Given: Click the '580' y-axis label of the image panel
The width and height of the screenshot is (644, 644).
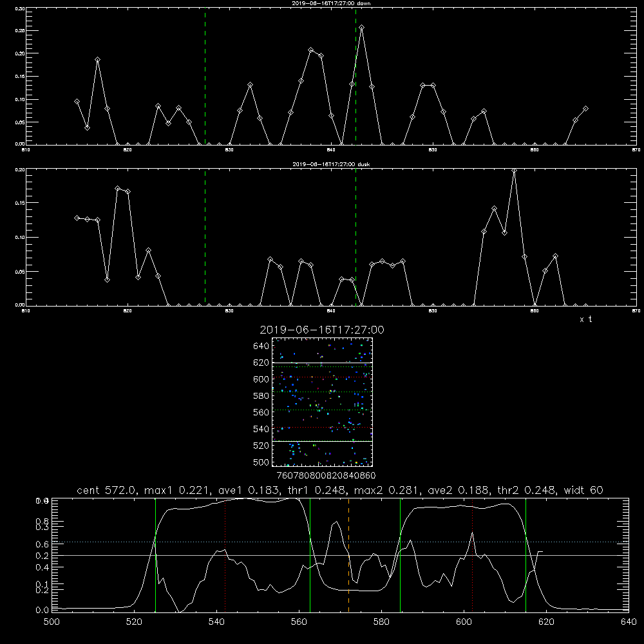Looking at the screenshot, I should coord(261,395).
